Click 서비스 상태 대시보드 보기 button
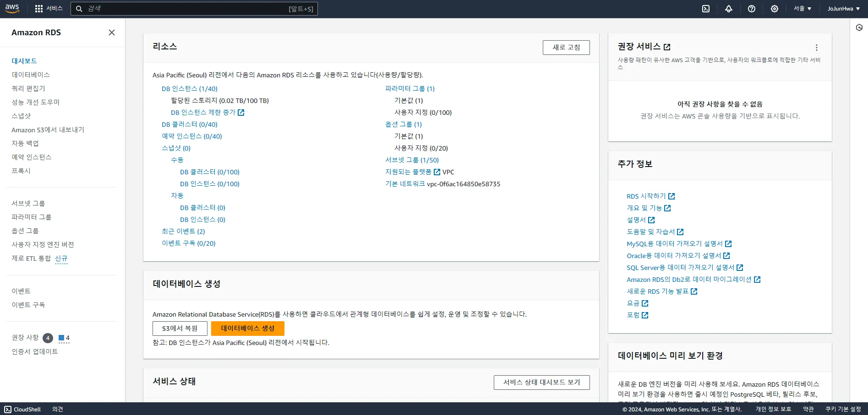 pyautogui.click(x=542, y=383)
